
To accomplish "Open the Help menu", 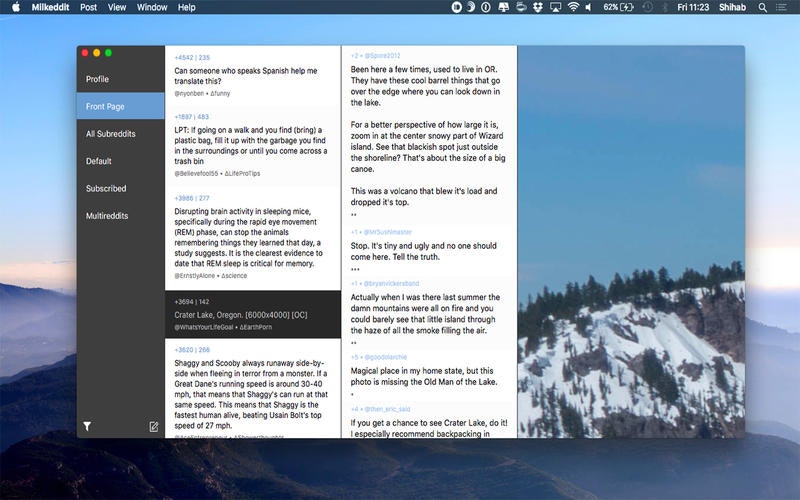I will click(186, 7).
